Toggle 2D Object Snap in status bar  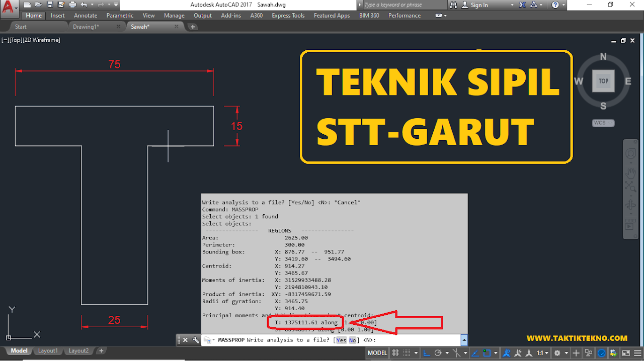487,353
